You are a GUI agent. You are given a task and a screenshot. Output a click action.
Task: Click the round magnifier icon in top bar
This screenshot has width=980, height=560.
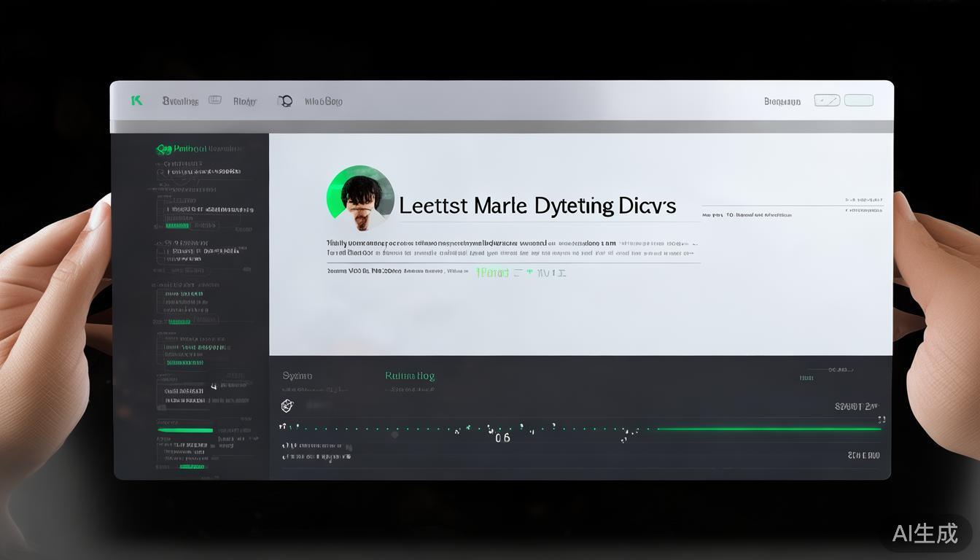point(285,101)
